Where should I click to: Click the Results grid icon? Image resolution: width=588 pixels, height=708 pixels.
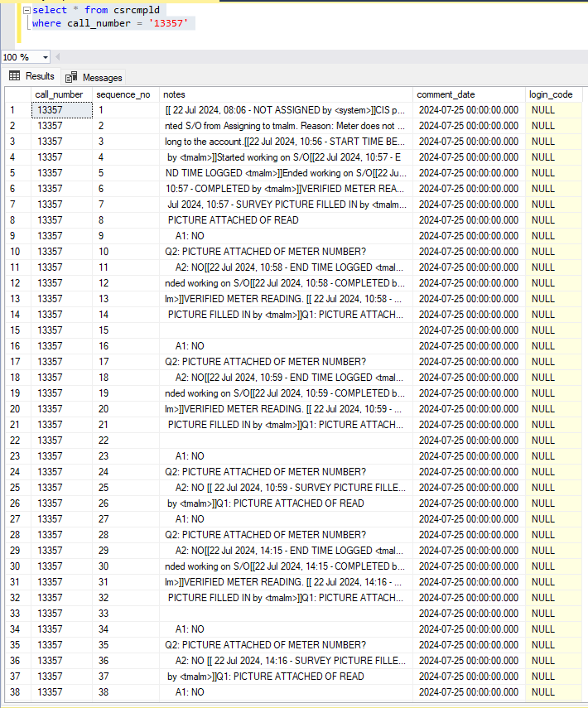(x=14, y=76)
